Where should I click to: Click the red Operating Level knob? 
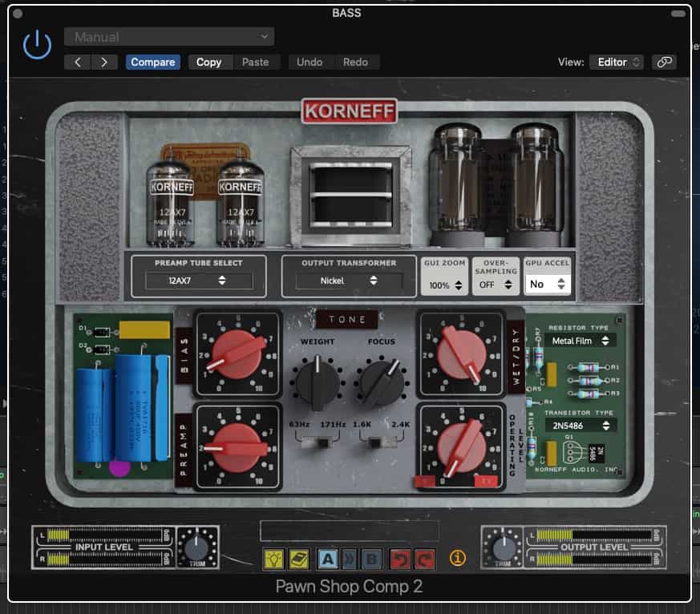[462, 447]
